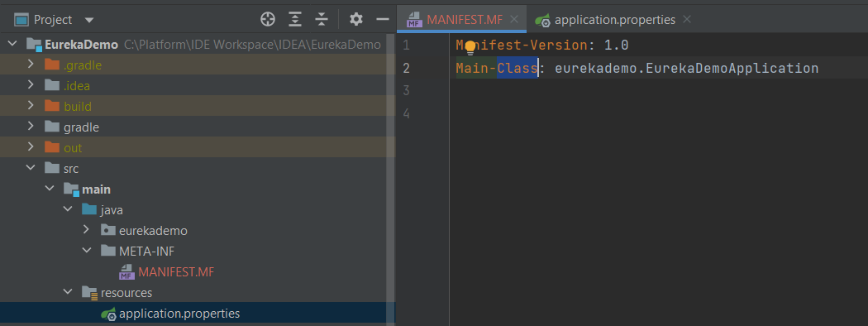Expand the gradle folder

pyautogui.click(x=31, y=127)
